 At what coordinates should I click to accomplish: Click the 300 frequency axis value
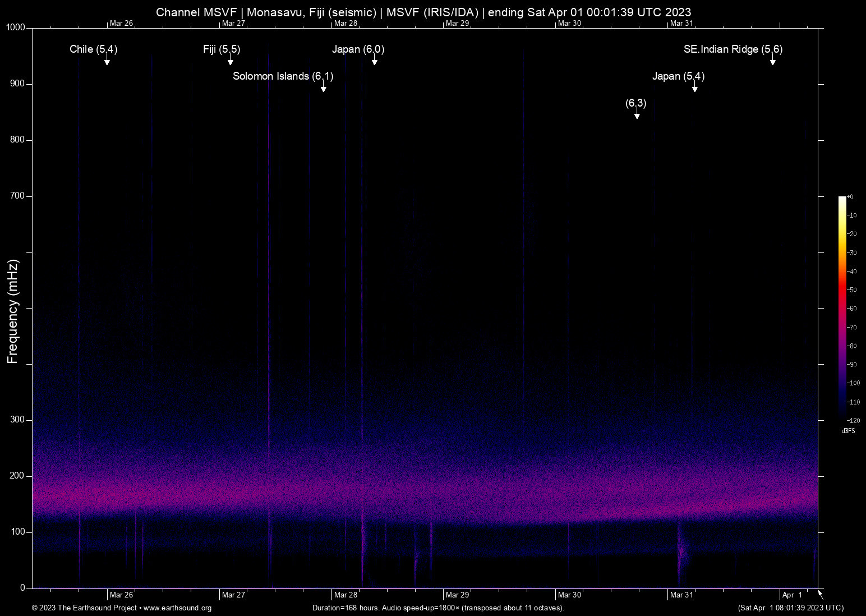pyautogui.click(x=18, y=420)
